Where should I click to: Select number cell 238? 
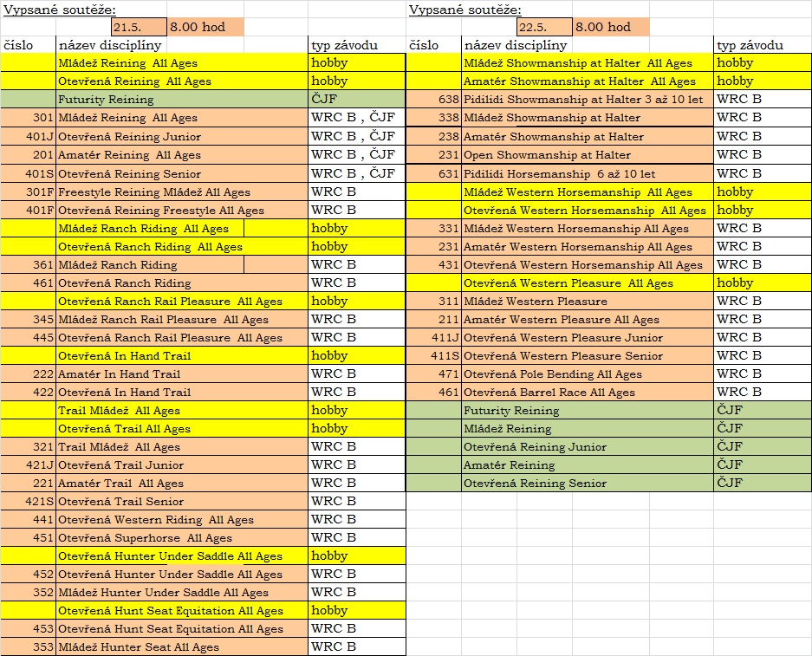point(434,136)
